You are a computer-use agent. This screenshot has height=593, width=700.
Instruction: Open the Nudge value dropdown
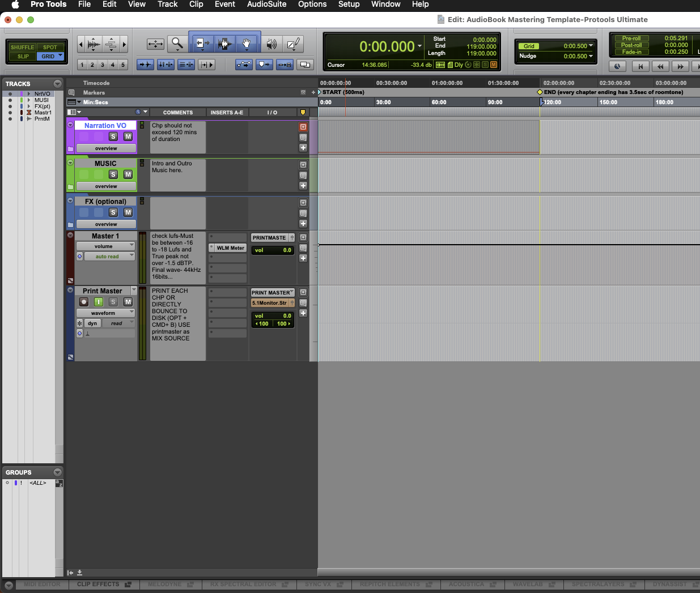click(x=591, y=56)
